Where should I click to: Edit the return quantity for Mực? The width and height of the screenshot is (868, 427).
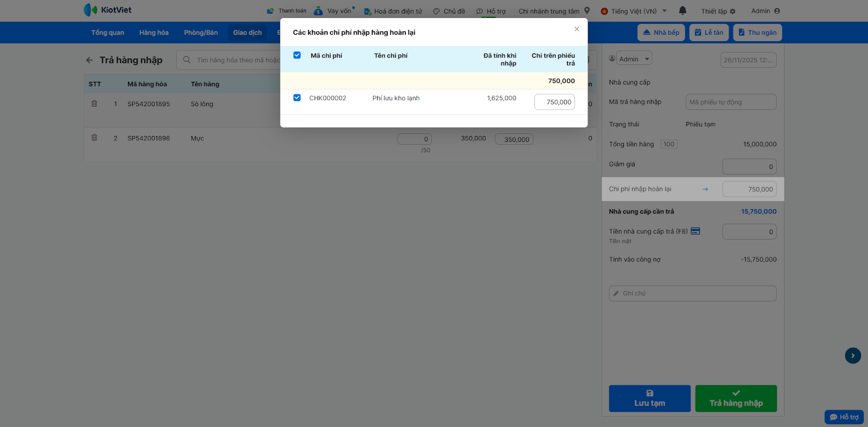coord(414,139)
